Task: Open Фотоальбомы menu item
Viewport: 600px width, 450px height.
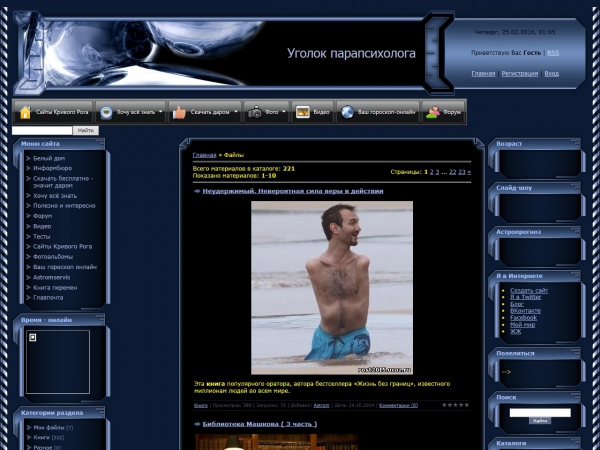Action: tap(53, 257)
